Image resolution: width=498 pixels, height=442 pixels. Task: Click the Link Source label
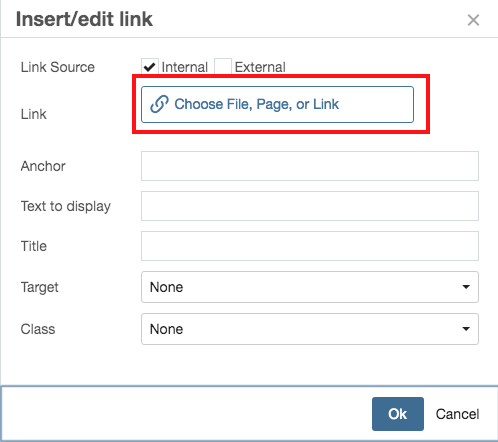(58, 67)
